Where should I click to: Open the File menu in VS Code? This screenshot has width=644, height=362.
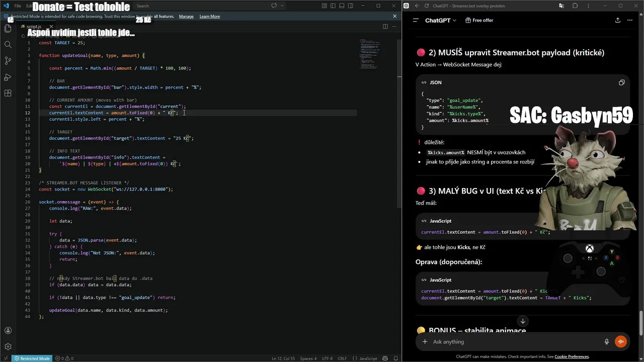tap(18, 6)
